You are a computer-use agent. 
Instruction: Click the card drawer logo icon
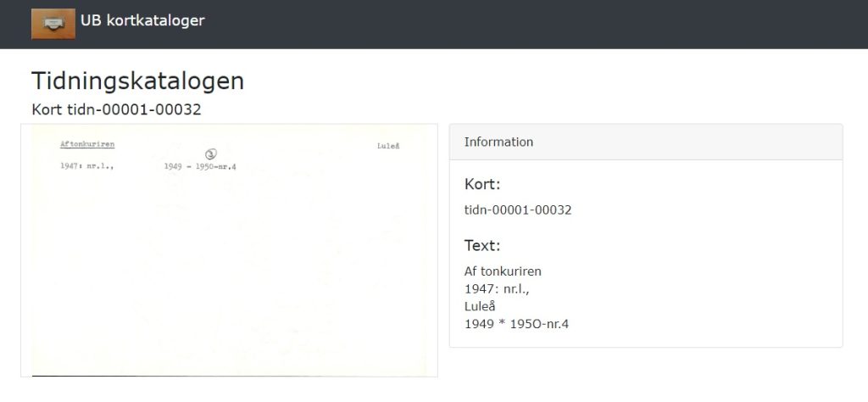(53, 24)
